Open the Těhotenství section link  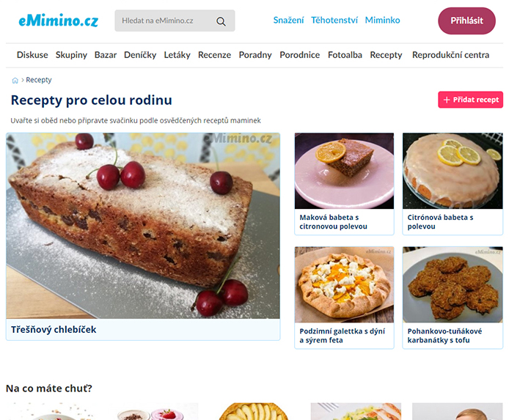click(x=334, y=20)
